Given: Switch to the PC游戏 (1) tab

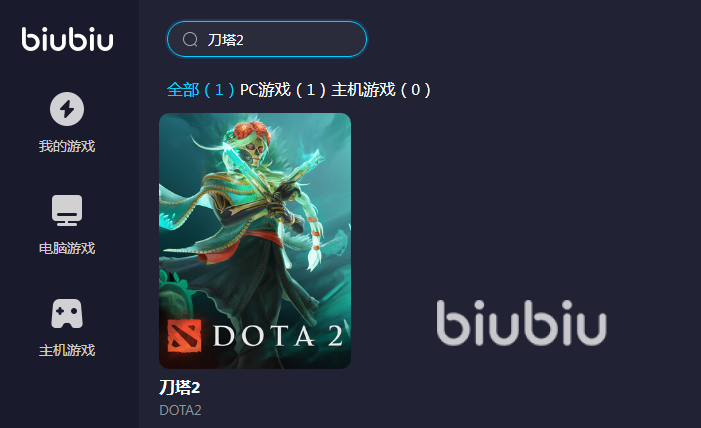Looking at the screenshot, I should click(x=283, y=90).
